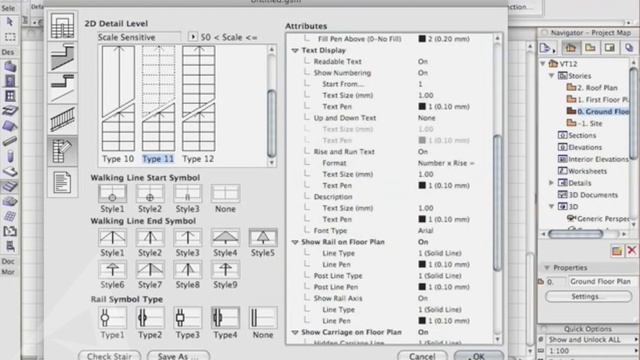The image size is (640, 360).
Task: Switch to Navigator Project Map view icon
Action: pyautogui.click(x=571, y=48)
